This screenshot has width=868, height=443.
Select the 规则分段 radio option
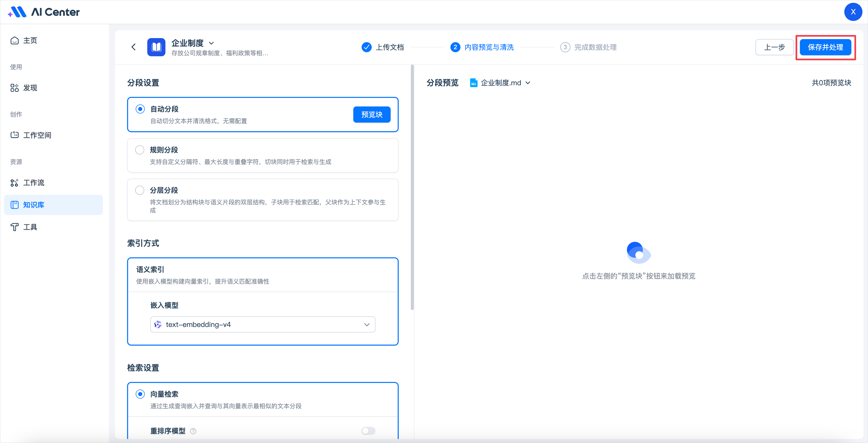pos(139,150)
